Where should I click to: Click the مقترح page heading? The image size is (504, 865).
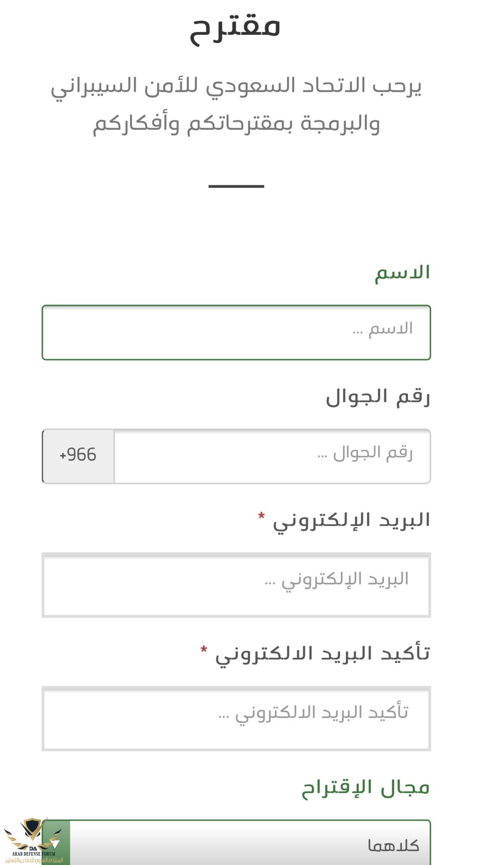coord(235,28)
